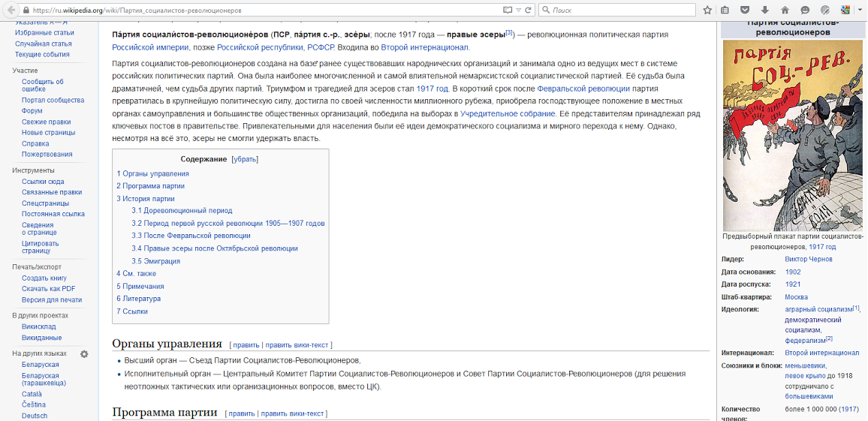Open language settings gear in sidebar
The width and height of the screenshot is (868, 421).
[84, 354]
